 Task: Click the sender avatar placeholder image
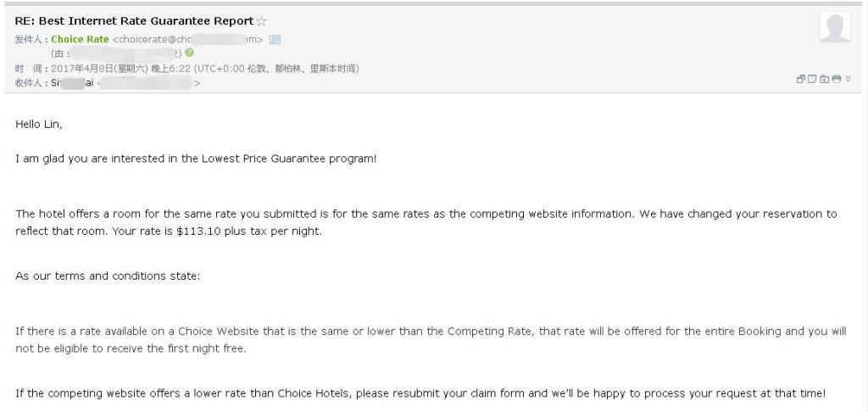coord(835,26)
